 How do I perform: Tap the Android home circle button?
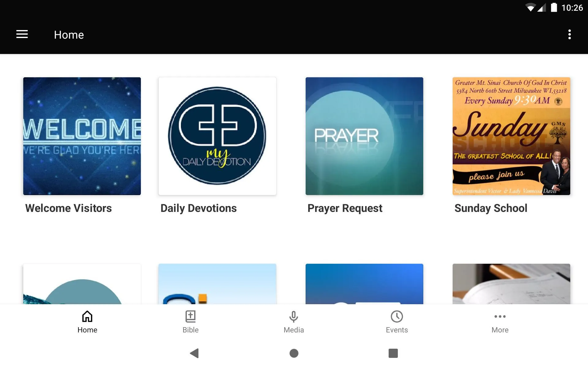click(294, 353)
